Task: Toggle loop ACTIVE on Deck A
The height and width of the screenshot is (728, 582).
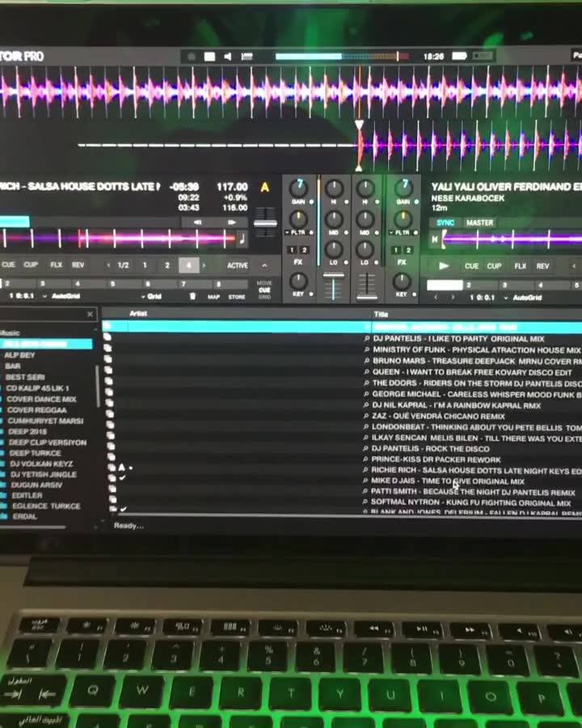Action: click(237, 265)
